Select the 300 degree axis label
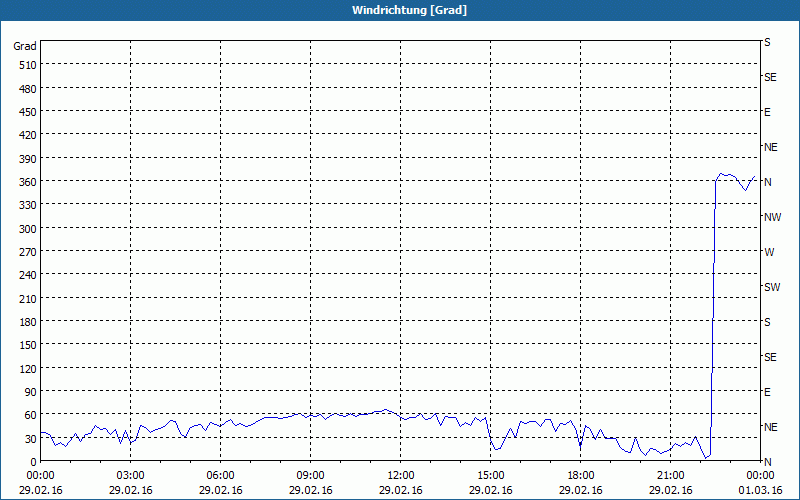The height and width of the screenshot is (500, 800). tap(29, 229)
